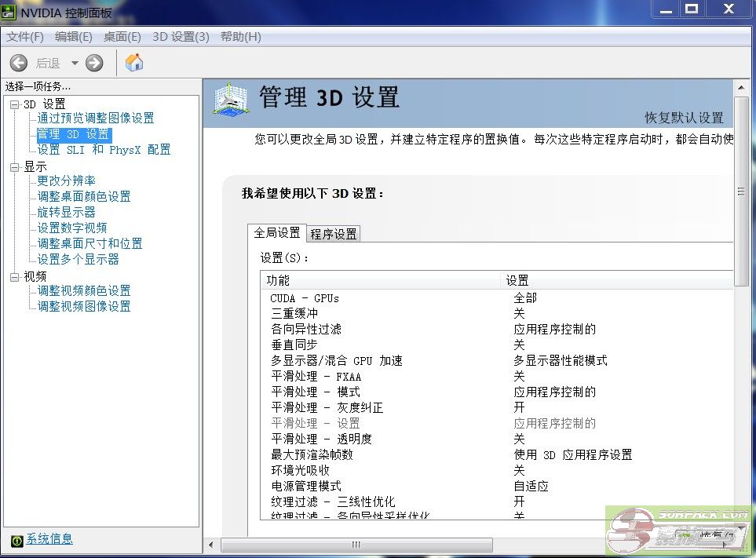
Task: Click the NVIDIA title bar logo icon
Action: pyautogui.click(x=8, y=12)
